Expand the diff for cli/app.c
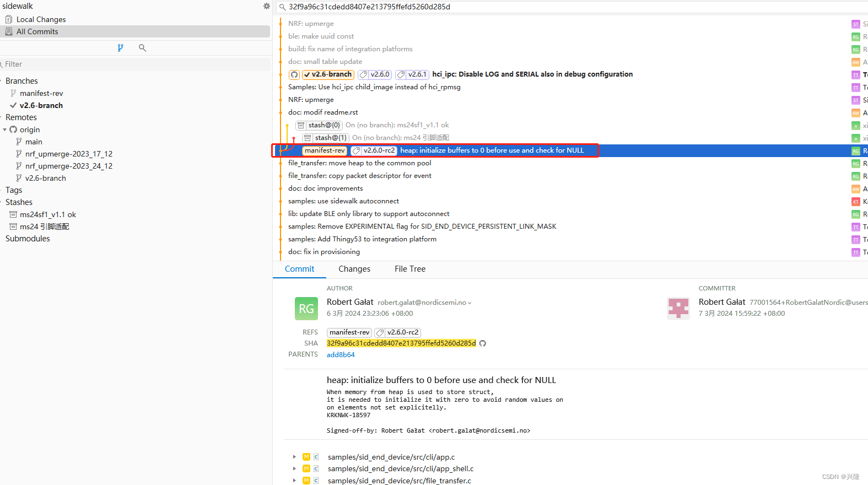Screen dimensions: 868x485 pos(294,457)
